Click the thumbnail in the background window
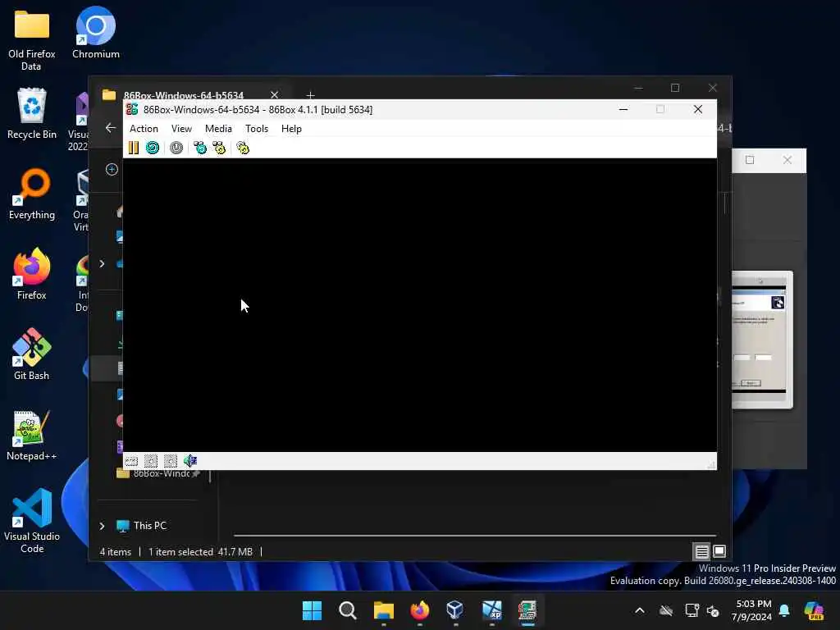Viewport: 840px width, 630px height. (x=762, y=340)
